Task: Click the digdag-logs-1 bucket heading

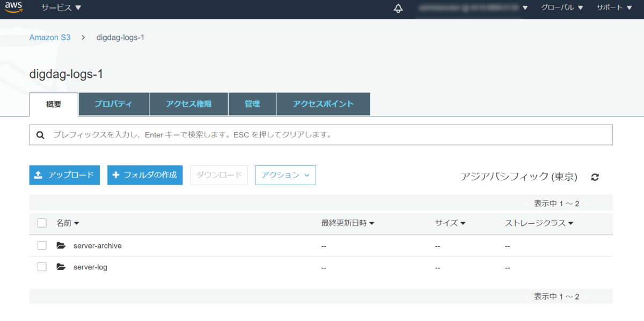Action: [x=66, y=75]
